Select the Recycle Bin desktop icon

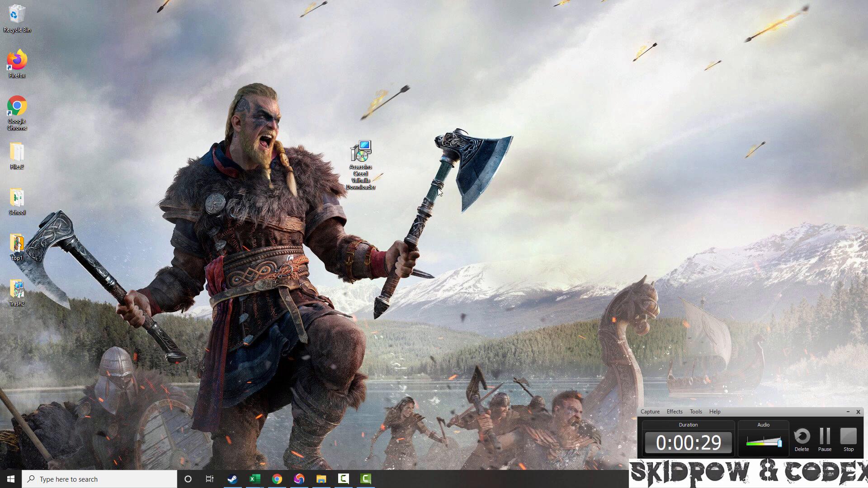[17, 15]
